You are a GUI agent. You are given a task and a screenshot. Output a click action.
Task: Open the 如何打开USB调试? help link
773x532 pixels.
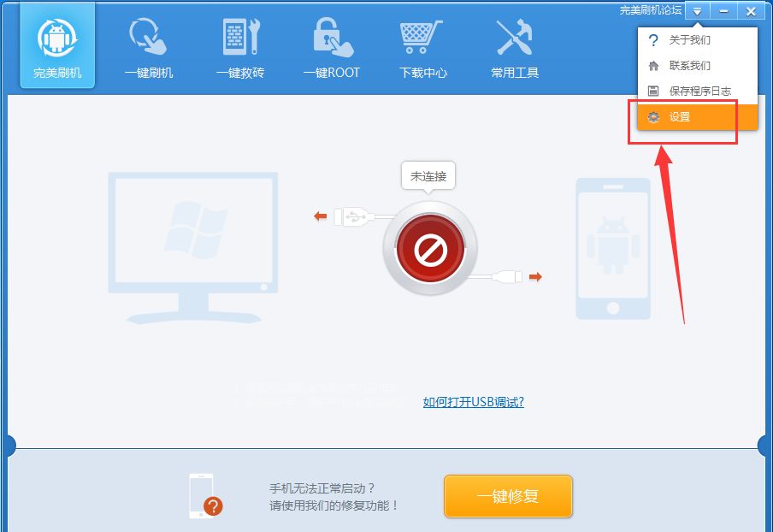[473, 402]
